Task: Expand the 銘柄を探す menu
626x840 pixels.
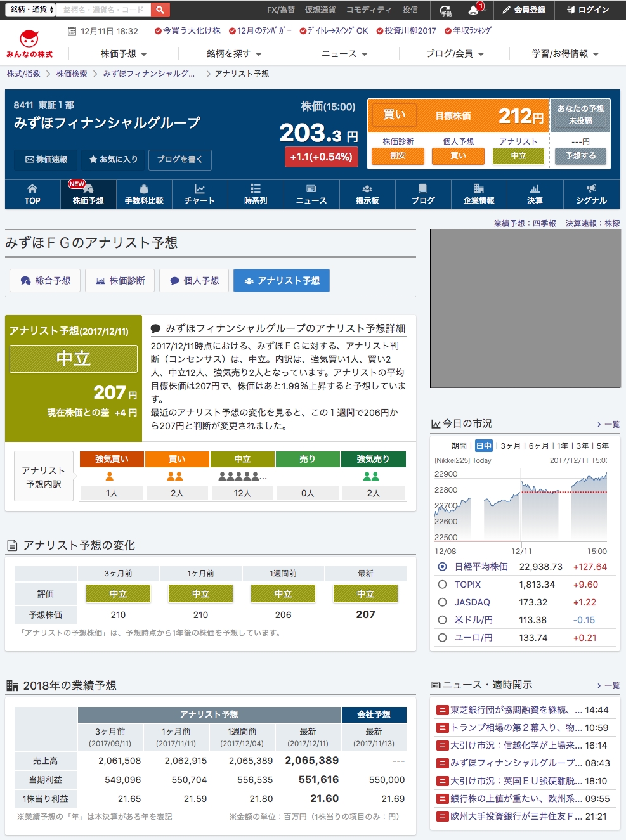Action: pos(234,54)
